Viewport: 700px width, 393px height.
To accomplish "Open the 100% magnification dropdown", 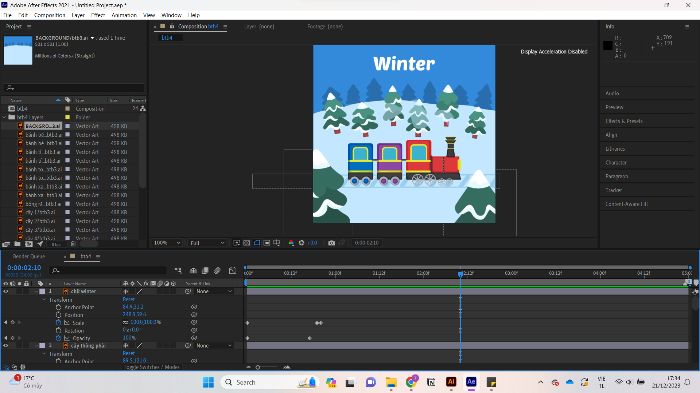I will (167, 243).
